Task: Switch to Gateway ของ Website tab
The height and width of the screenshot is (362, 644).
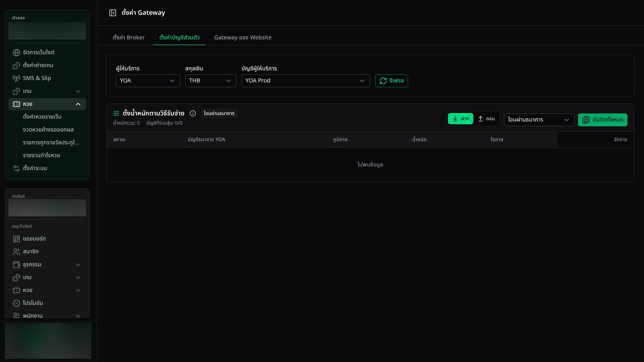Action: (243, 37)
